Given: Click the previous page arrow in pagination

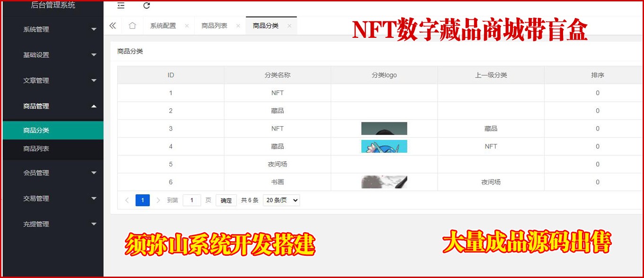Looking at the screenshot, I should pyautogui.click(x=127, y=200).
